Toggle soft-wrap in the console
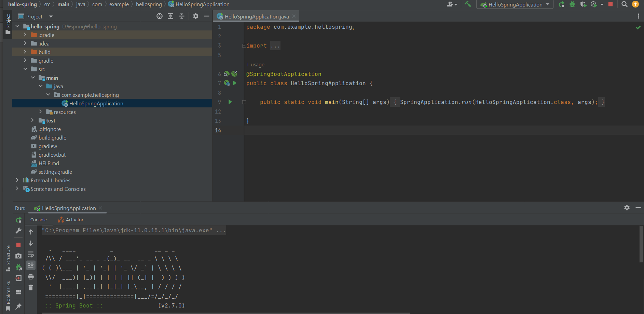 [31, 254]
